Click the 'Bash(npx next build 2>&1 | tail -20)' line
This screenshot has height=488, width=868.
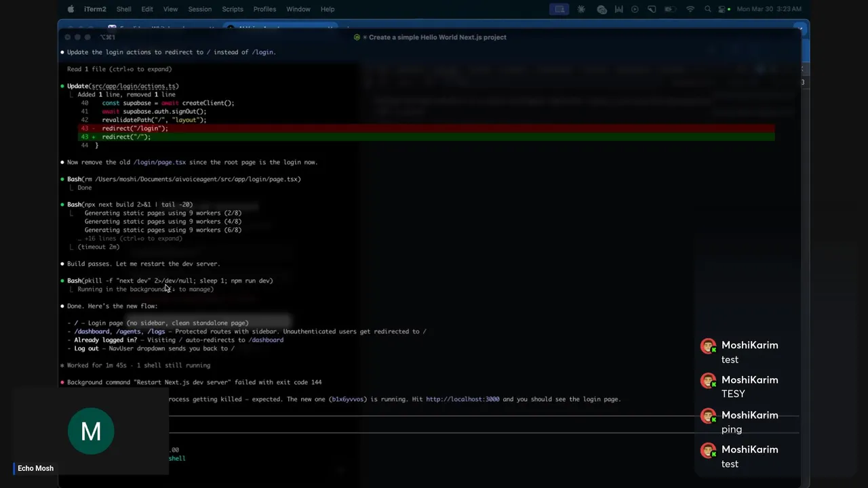[x=130, y=205]
